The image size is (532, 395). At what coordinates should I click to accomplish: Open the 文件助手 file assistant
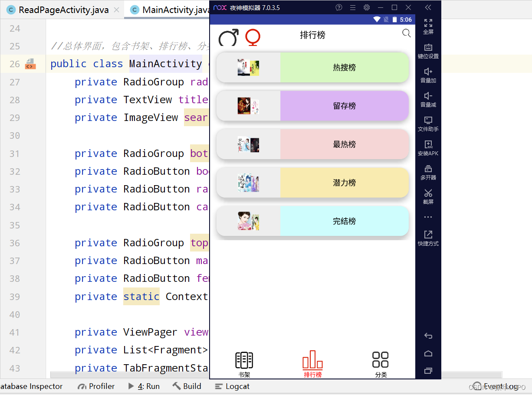point(428,124)
